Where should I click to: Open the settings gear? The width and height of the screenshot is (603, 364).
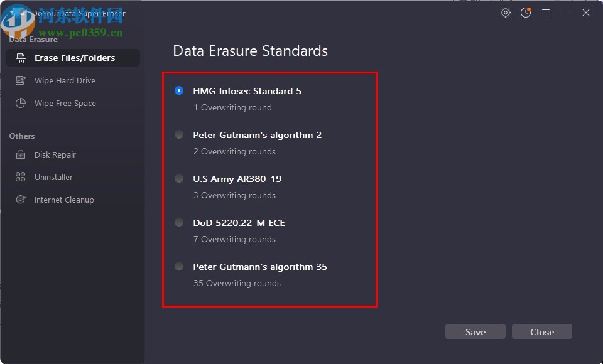click(x=506, y=12)
